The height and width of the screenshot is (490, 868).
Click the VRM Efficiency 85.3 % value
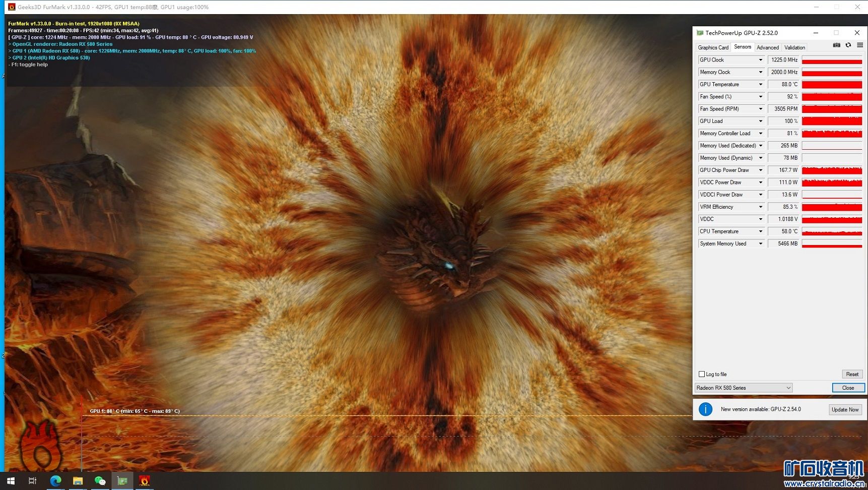tap(783, 207)
